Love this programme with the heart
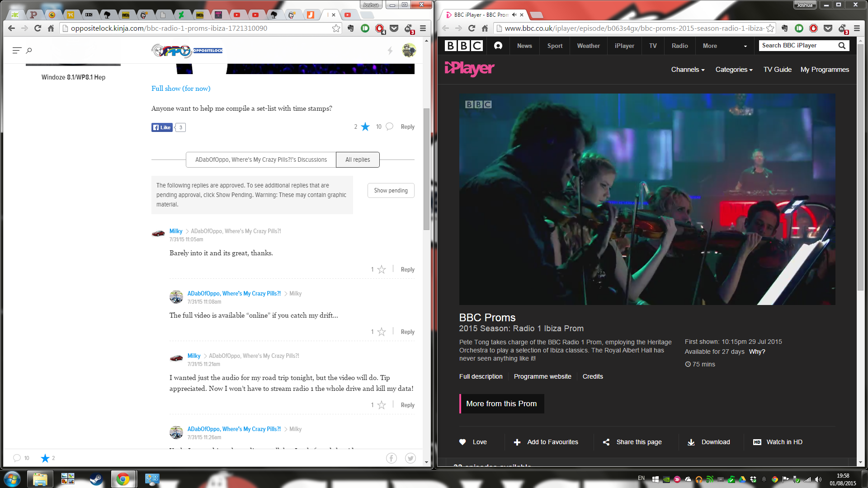Viewport: 868px width, 488px height. 473,442
